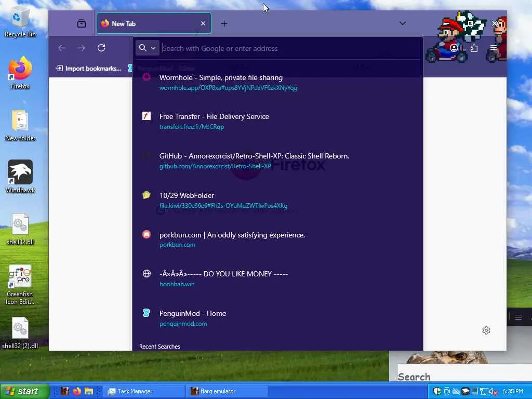Click the Search field in background window
The image size is (532, 399).
pos(464,373)
